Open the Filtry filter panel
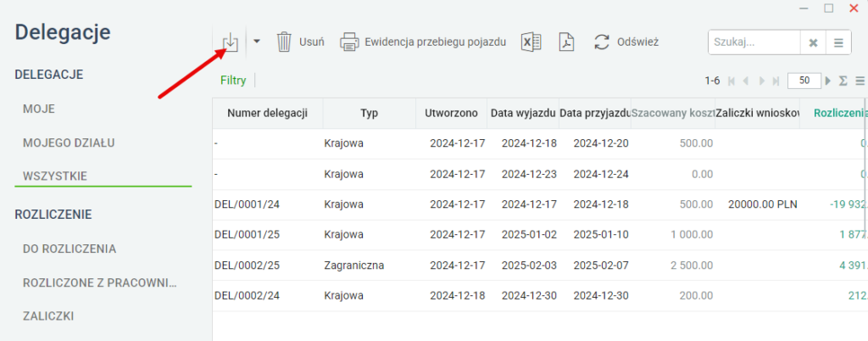 (x=233, y=81)
